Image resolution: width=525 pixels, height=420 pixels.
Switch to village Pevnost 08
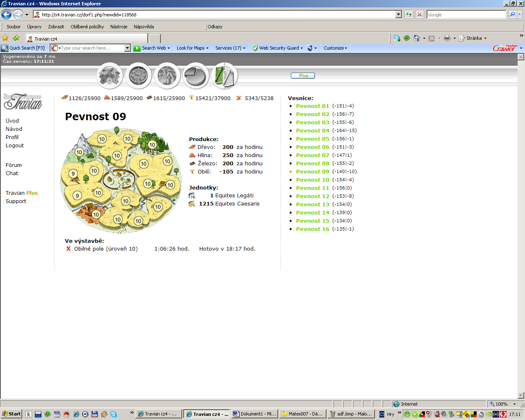[x=313, y=163]
